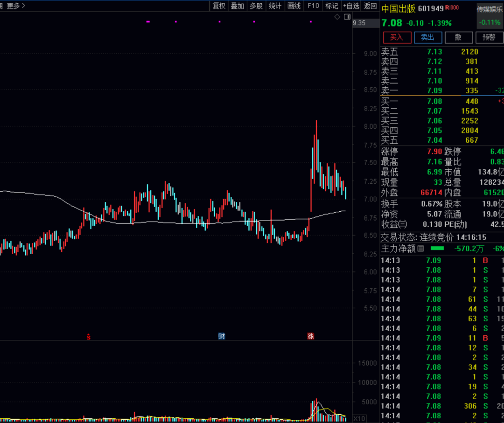Click the 预警 alert button
This screenshot has width=504, height=423.
tap(489, 37)
